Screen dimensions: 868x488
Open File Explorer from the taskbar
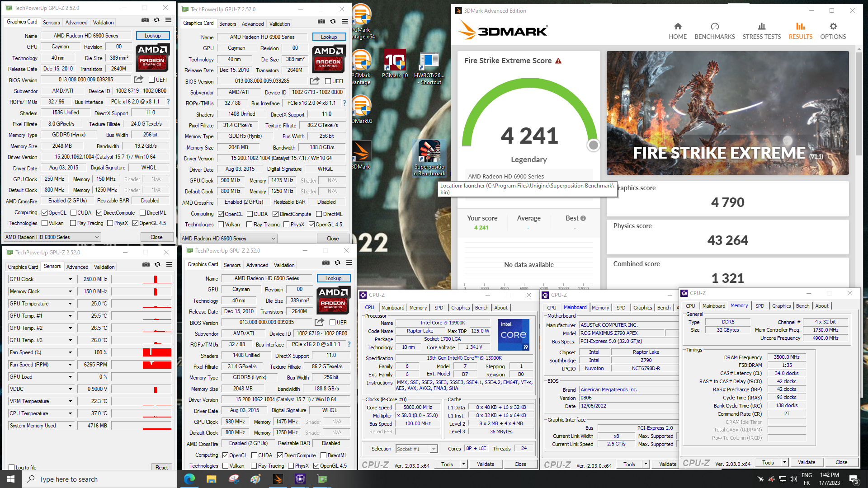tap(211, 479)
